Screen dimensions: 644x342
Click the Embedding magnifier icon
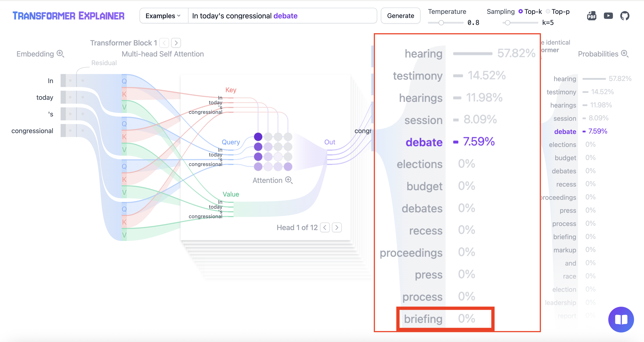60,54
